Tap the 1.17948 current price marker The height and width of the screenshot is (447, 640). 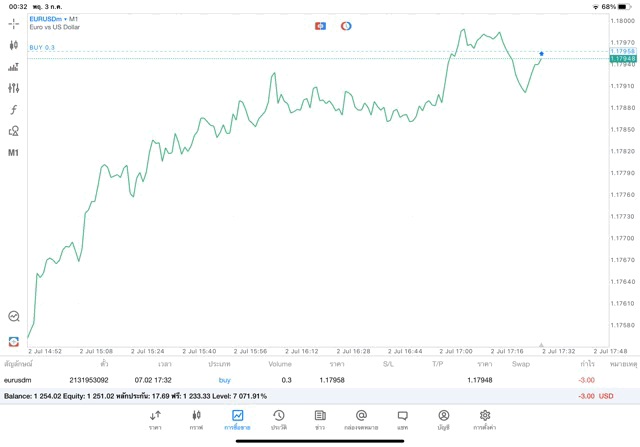tap(622, 59)
